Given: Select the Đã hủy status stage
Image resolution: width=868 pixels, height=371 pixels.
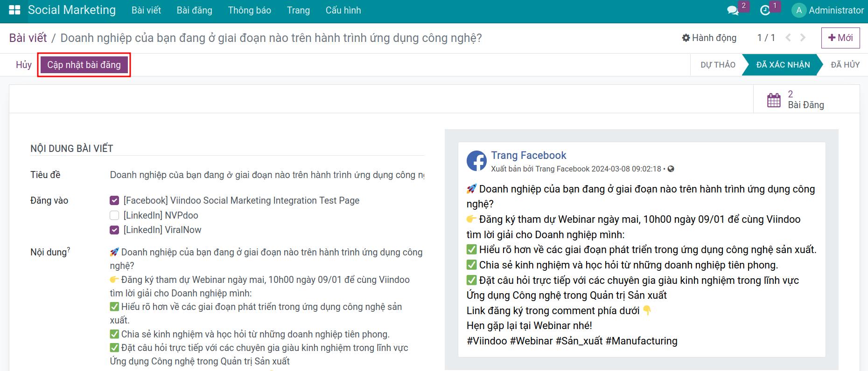Looking at the screenshot, I should (x=845, y=65).
